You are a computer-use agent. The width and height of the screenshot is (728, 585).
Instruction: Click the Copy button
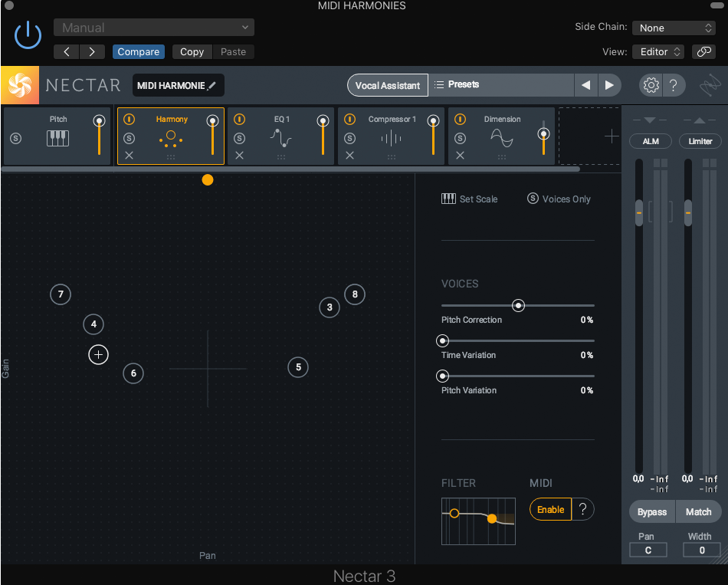pyautogui.click(x=192, y=51)
